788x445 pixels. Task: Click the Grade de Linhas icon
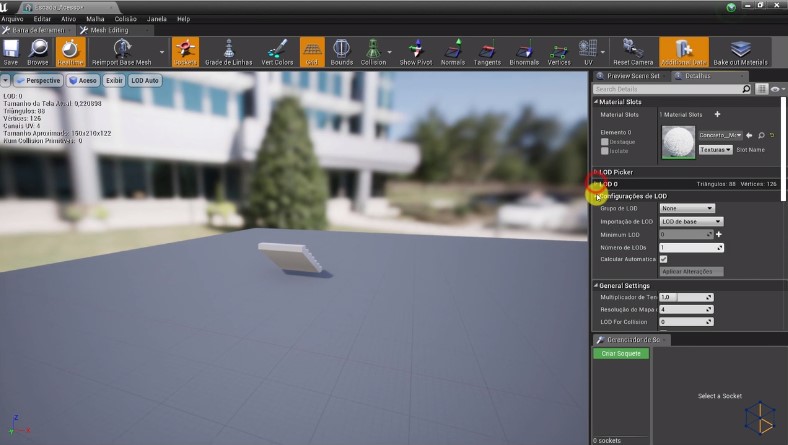click(x=229, y=52)
